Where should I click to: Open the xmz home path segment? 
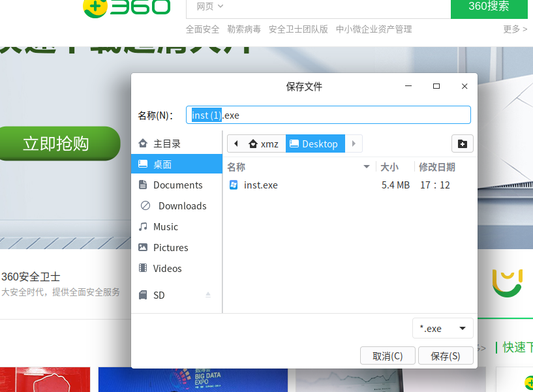click(264, 143)
